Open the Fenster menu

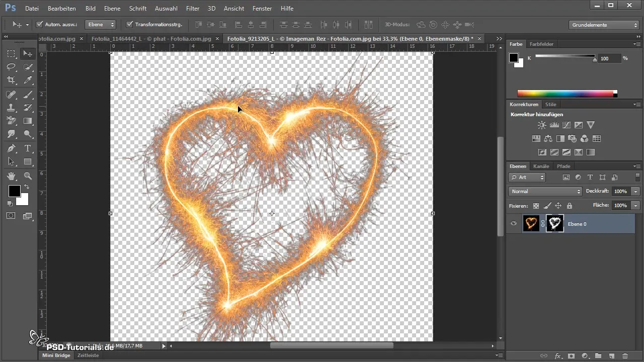262,9
